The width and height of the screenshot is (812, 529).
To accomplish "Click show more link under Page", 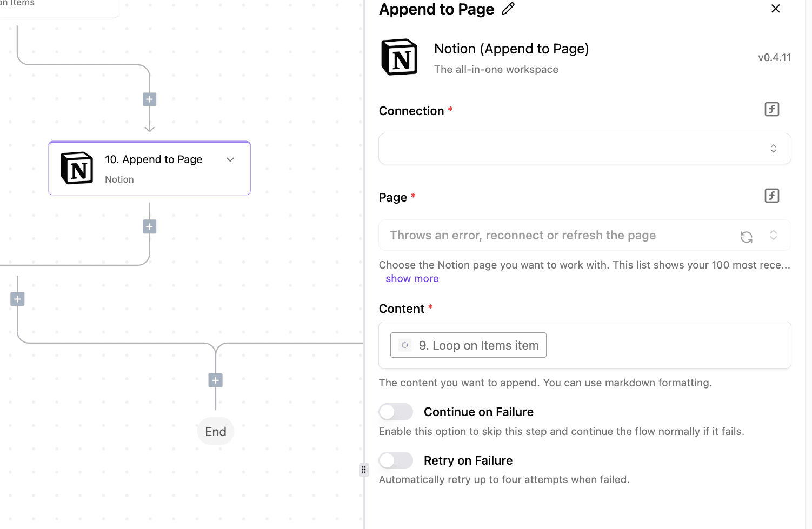I will click(412, 279).
